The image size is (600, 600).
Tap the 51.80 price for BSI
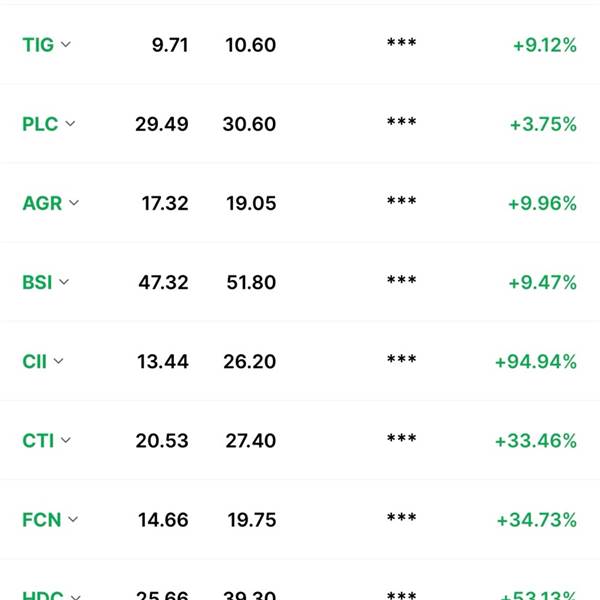point(251,282)
